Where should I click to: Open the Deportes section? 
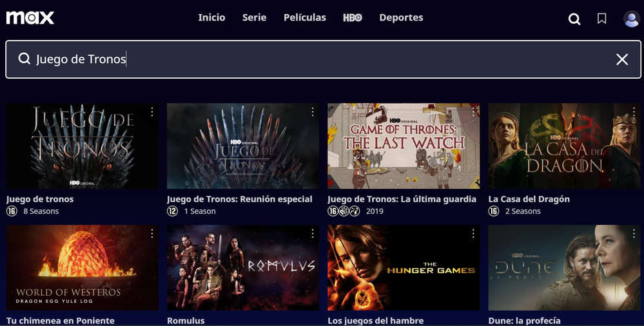[x=401, y=17]
